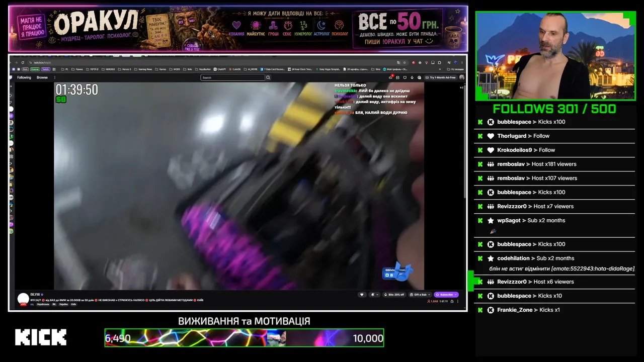644x362 pixels.
Task: Click the codehilation Sub x2 months row
Action: (554, 263)
